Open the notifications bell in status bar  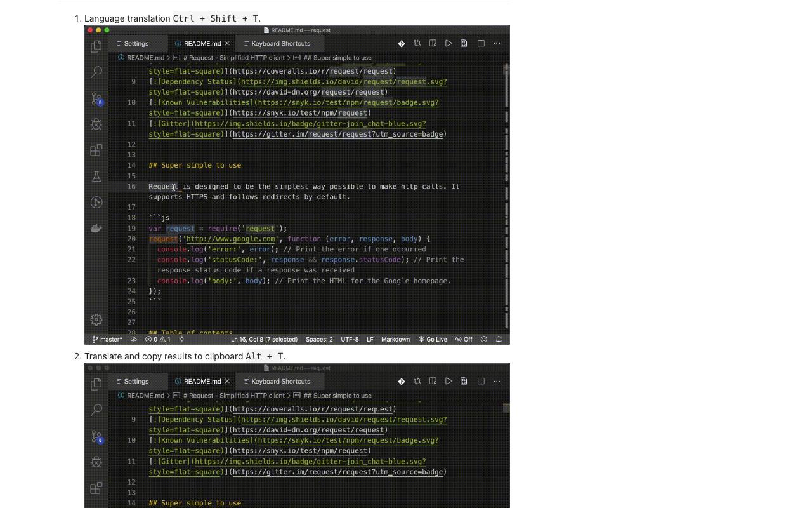[x=499, y=339]
